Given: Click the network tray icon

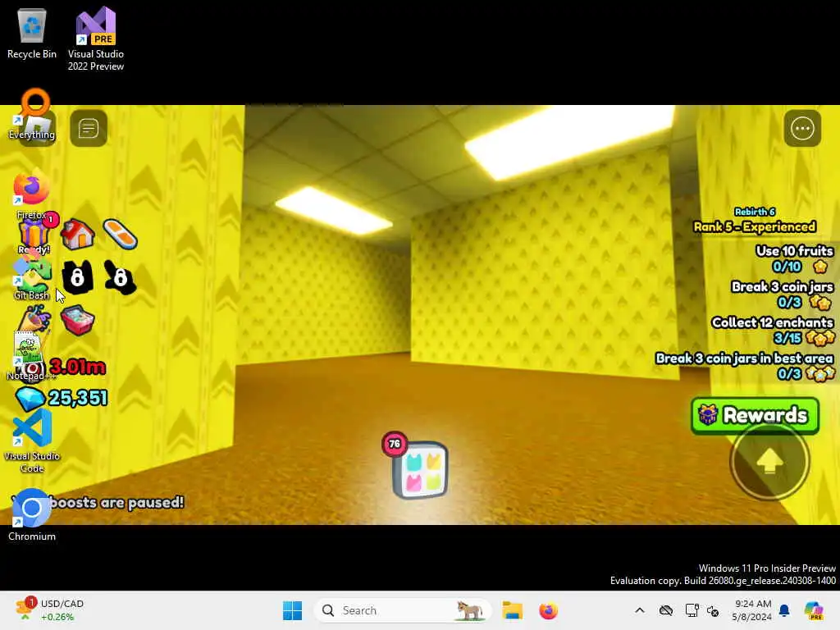Looking at the screenshot, I should click(692, 610).
